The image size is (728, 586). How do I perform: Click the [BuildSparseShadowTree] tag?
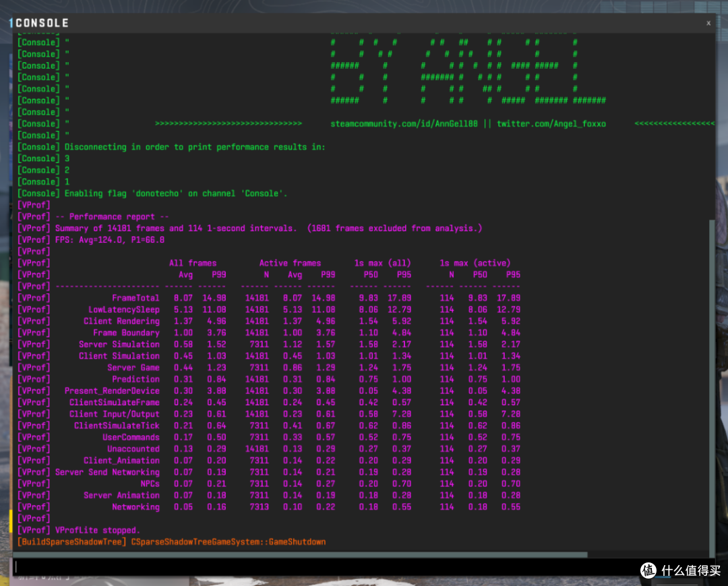(x=72, y=542)
